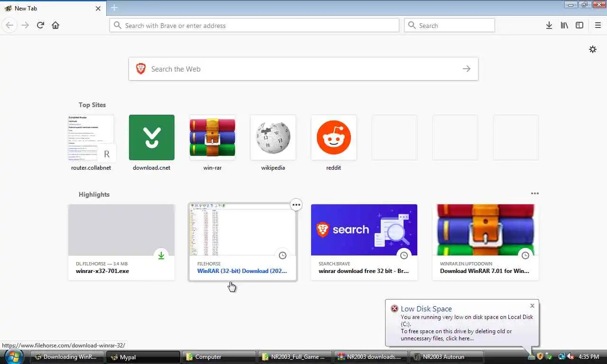Click the magnifier icon in address bar
This screenshot has height=364, width=607.
[x=118, y=26]
